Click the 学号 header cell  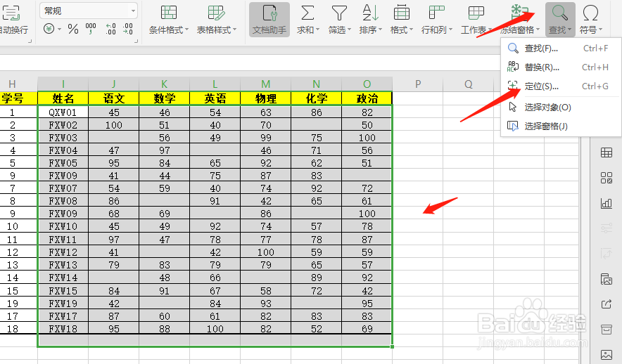coord(18,98)
